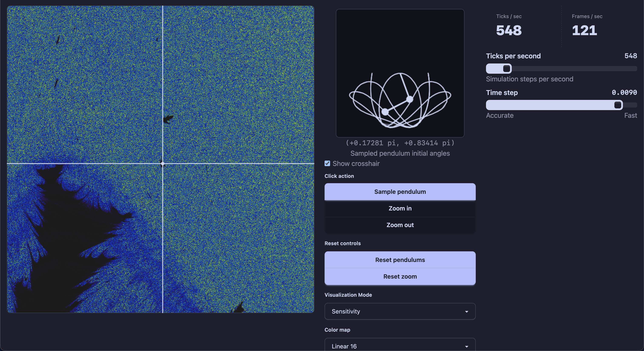Open the Visualization Mode Sensitivity dropdown
This screenshot has height=351, width=644.
400,312
